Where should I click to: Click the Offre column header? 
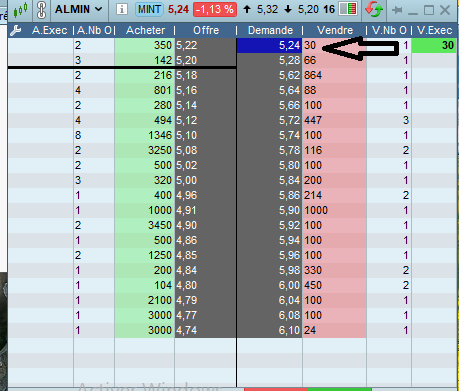click(x=206, y=31)
